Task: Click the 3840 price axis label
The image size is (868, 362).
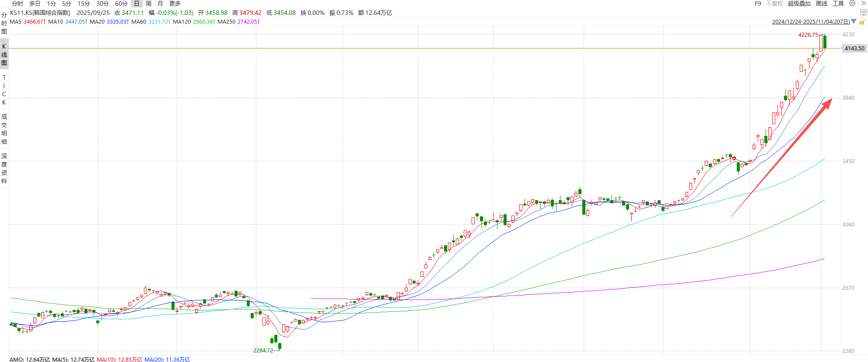Action: 848,98
